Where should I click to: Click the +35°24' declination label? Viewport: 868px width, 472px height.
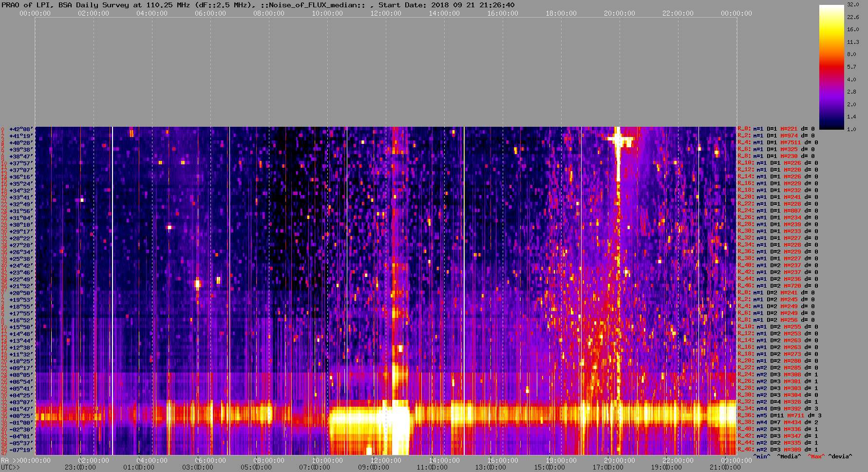click(x=21, y=184)
